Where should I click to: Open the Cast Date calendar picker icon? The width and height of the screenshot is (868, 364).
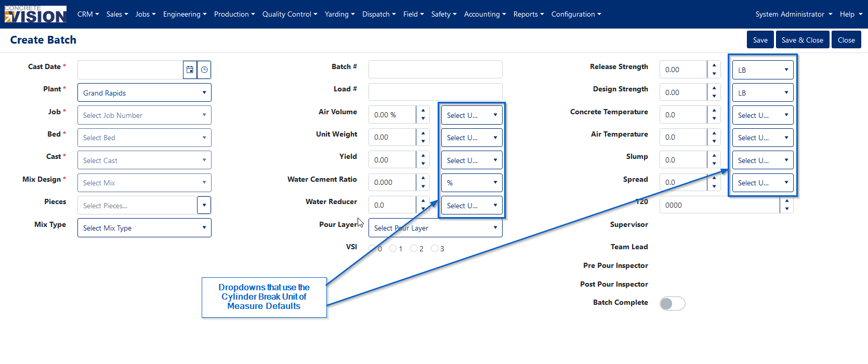(x=190, y=70)
